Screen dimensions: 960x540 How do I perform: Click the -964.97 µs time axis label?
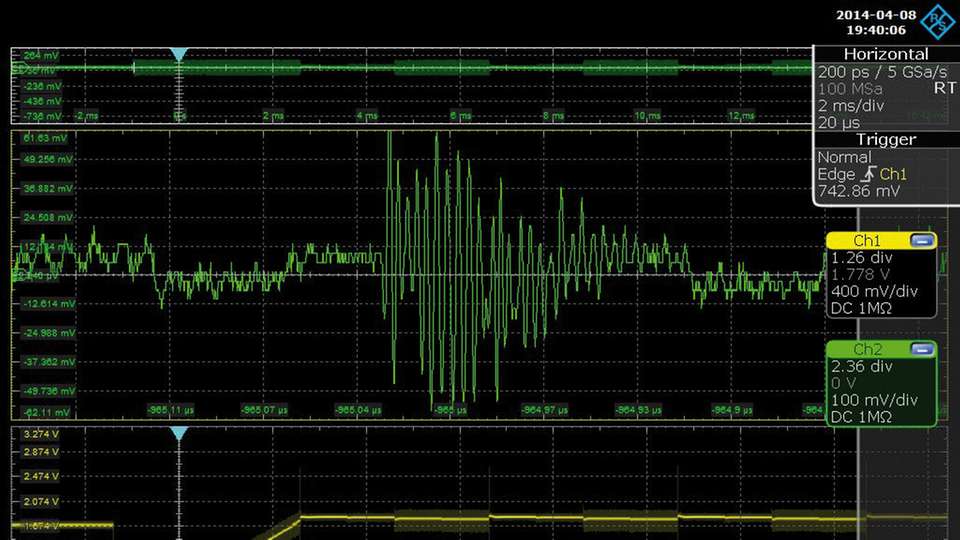point(544,410)
